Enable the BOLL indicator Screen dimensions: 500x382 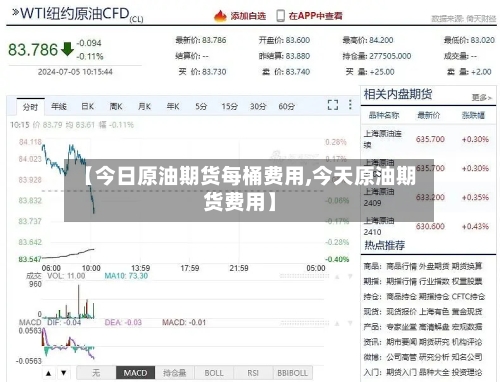tap(214, 373)
